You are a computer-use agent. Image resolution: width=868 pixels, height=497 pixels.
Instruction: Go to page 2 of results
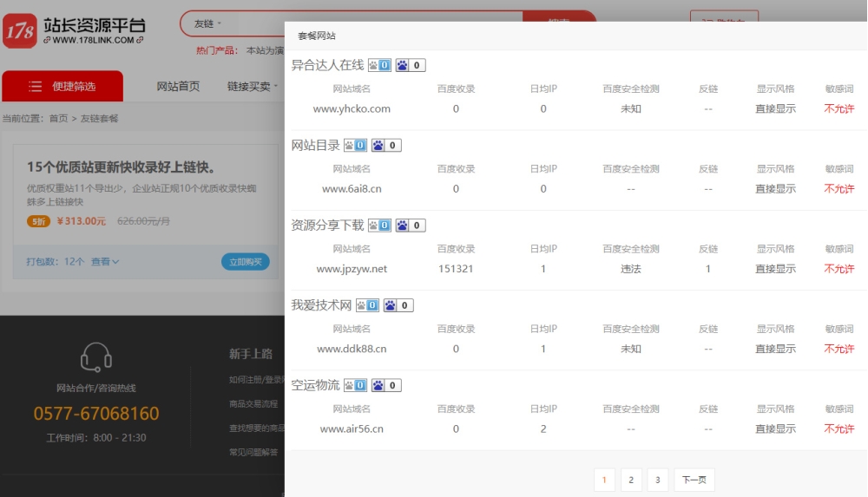point(631,480)
